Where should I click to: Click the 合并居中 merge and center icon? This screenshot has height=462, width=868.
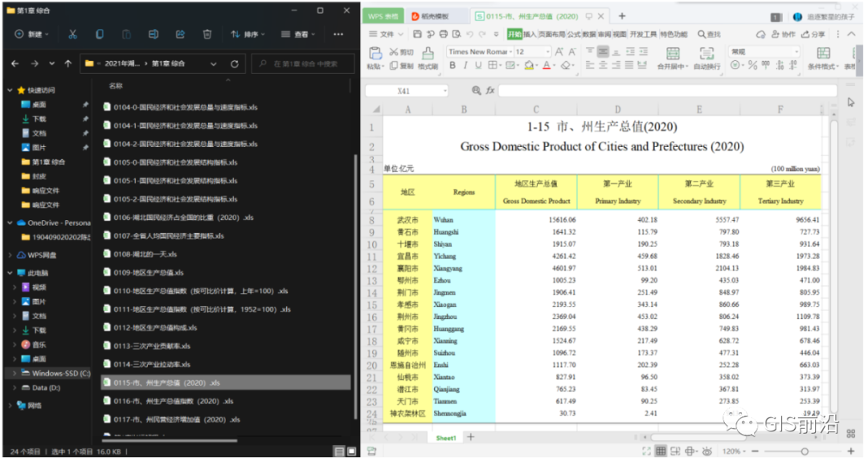(x=673, y=53)
